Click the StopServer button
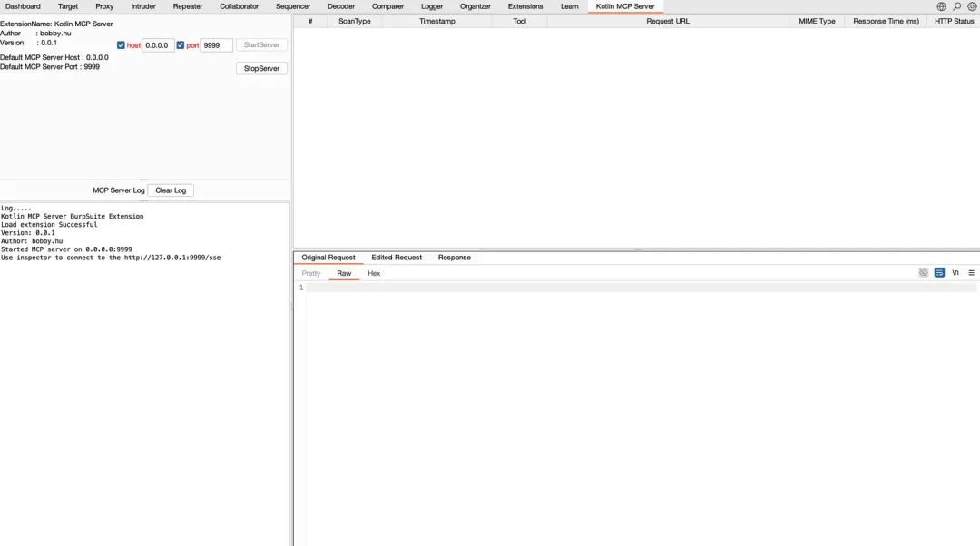 (x=261, y=68)
